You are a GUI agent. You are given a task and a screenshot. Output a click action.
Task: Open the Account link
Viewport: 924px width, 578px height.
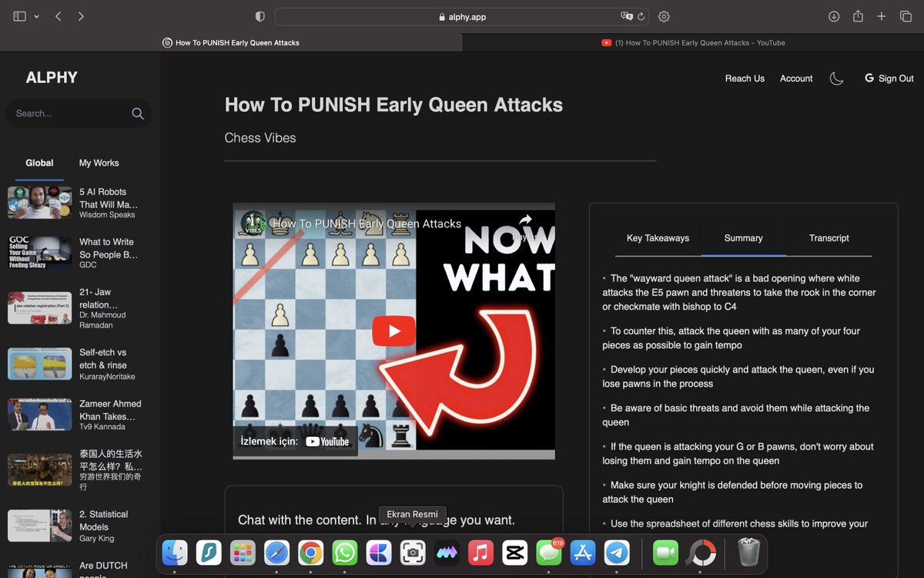[796, 78]
